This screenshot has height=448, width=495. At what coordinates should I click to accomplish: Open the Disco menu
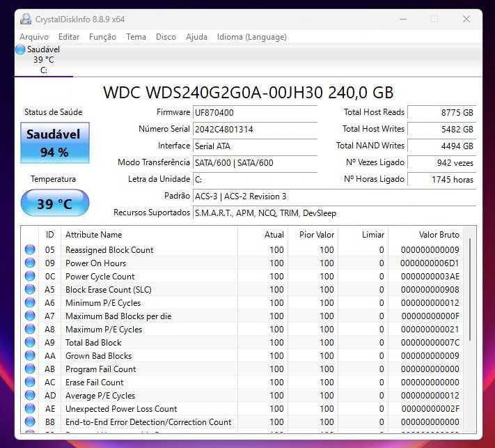[x=166, y=37]
